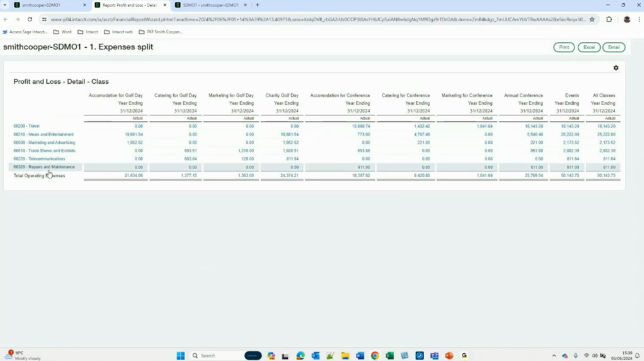This screenshot has height=361, width=644.
Task: Open Microsoft Edge from taskbar
Action: click(x=301, y=356)
